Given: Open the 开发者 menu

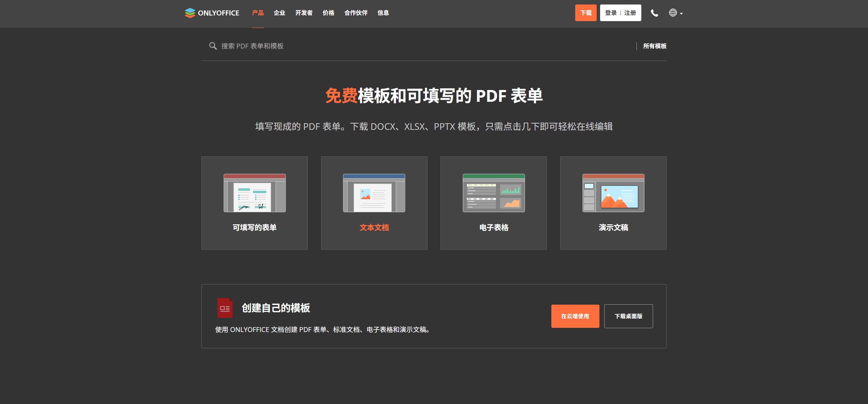Looking at the screenshot, I should click(304, 13).
